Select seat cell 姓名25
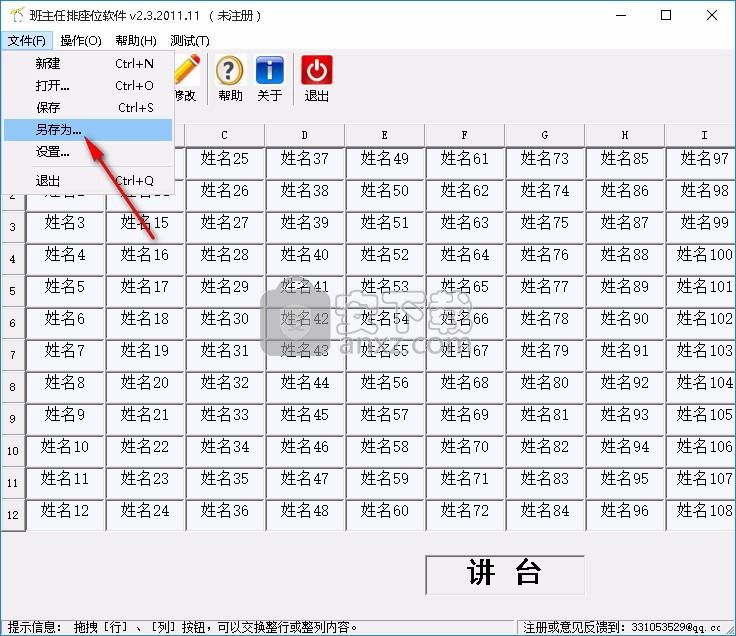The image size is (736, 636). (x=225, y=163)
